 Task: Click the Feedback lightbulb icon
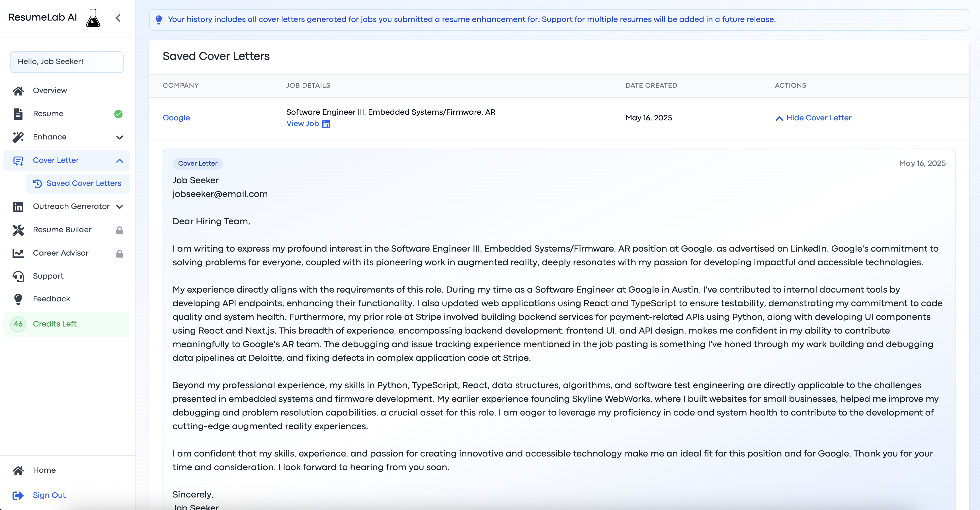point(18,299)
